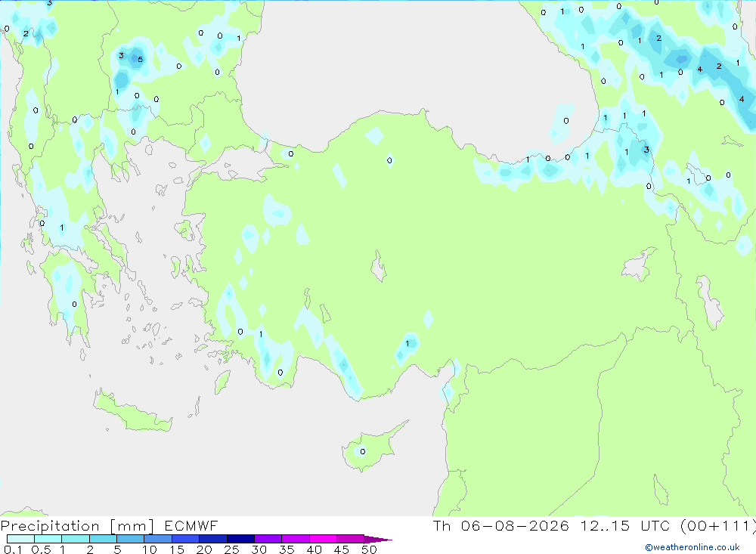Click legend label "50"
Image resolution: width=756 pixels, height=554 pixels.
tap(370, 549)
